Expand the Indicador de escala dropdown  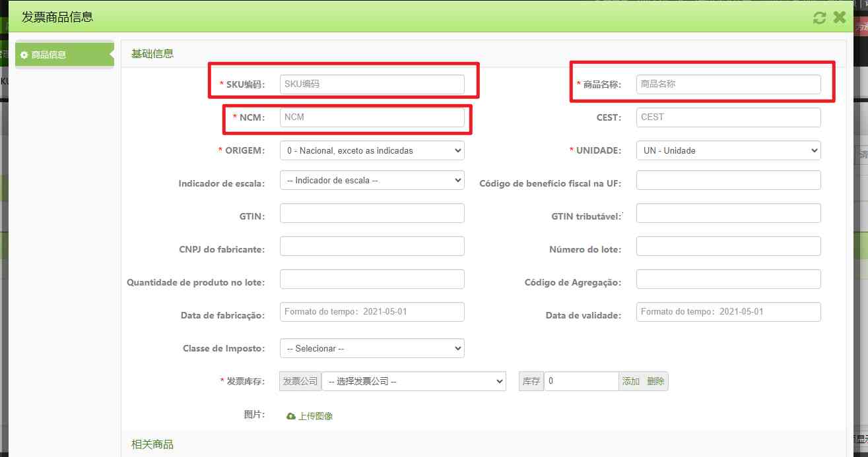click(x=372, y=180)
